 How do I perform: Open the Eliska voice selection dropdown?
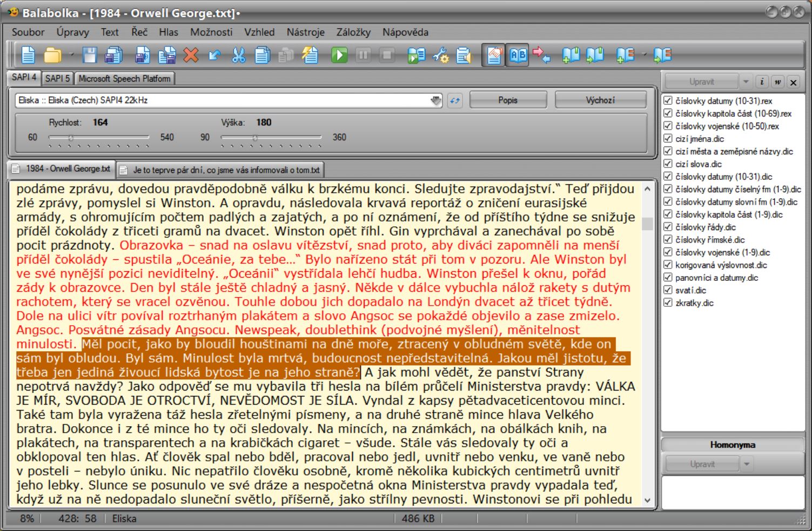coord(435,100)
